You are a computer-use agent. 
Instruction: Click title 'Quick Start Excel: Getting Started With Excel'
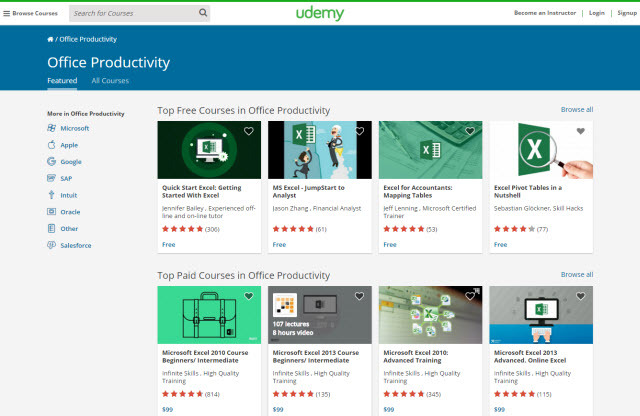(x=202, y=191)
